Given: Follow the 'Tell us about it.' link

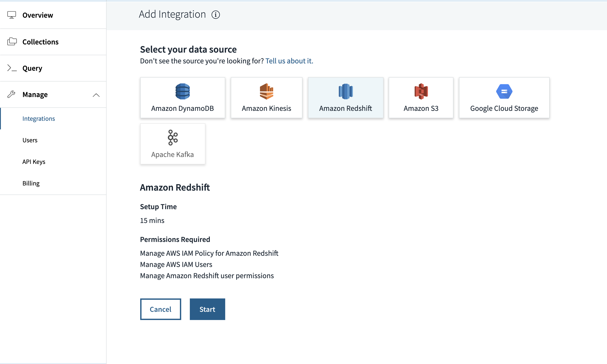Looking at the screenshot, I should point(289,61).
